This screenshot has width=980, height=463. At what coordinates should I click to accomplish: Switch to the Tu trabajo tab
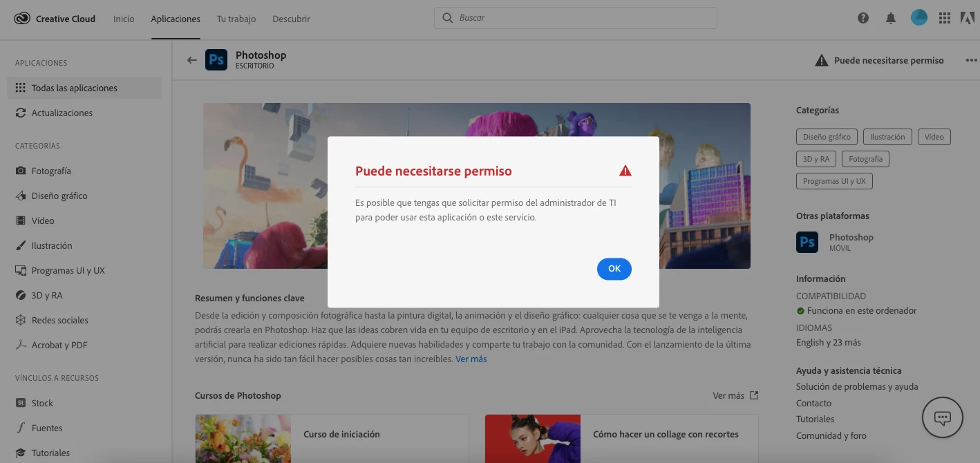point(236,19)
